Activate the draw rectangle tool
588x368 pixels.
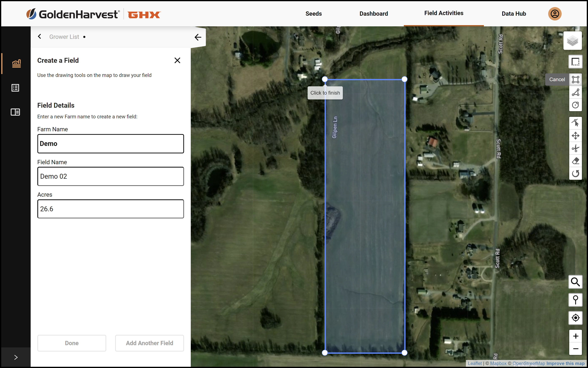click(x=575, y=79)
